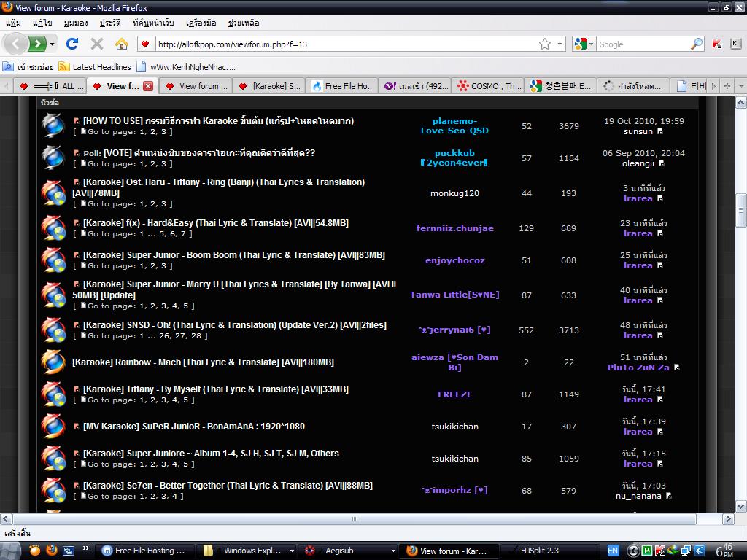Open the first Thai menu in the menu bar

tap(13, 23)
